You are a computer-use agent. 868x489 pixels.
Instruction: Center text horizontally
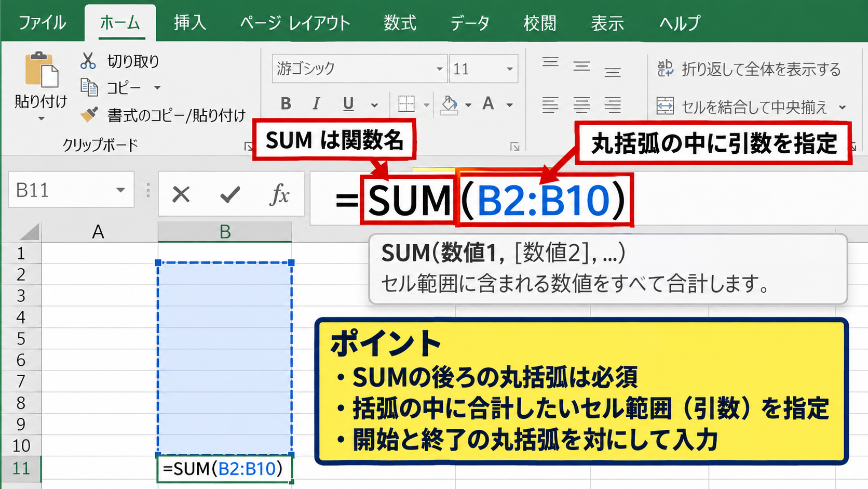(581, 105)
